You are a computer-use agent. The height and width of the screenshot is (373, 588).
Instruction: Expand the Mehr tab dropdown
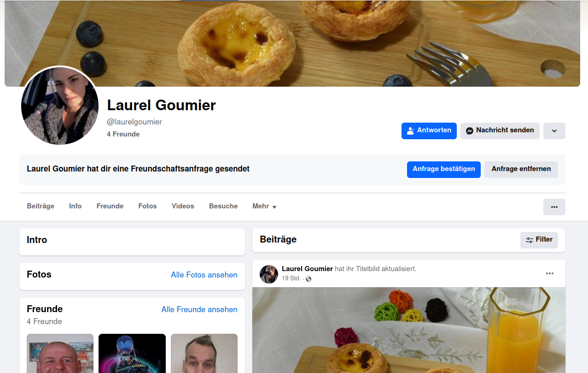tap(264, 206)
